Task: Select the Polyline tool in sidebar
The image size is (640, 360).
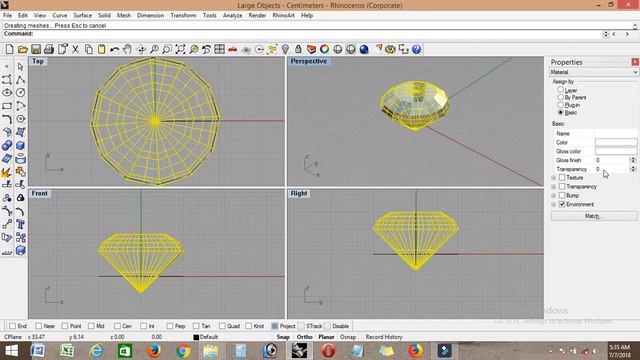Action: click(20, 80)
